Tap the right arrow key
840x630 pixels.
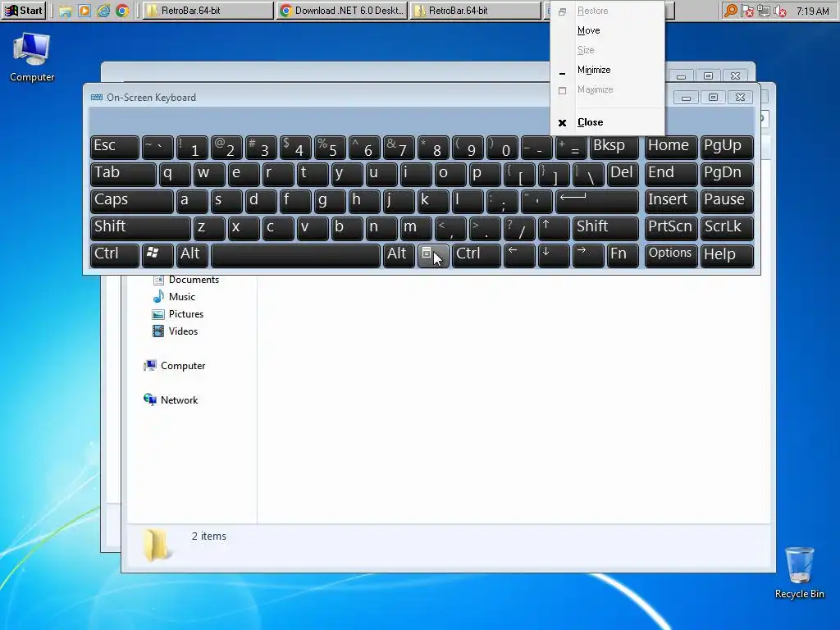[x=588, y=255]
